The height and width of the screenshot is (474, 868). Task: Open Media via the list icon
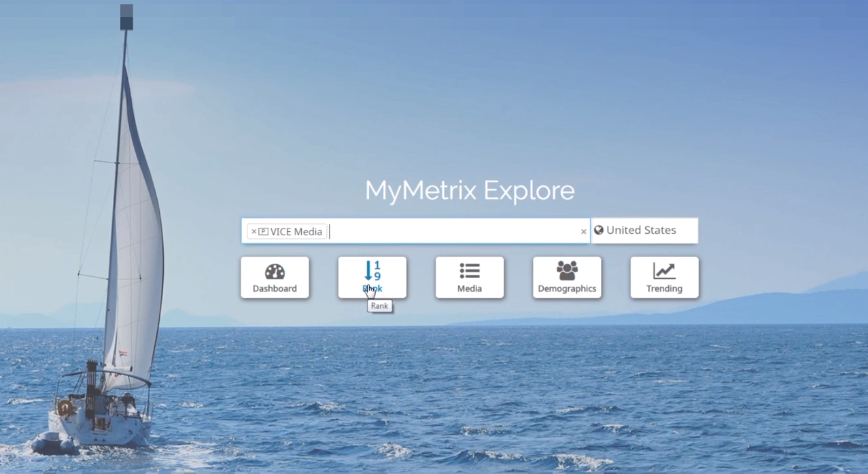point(468,269)
